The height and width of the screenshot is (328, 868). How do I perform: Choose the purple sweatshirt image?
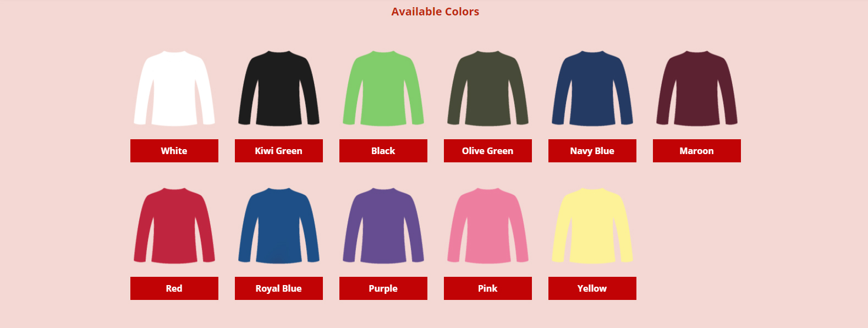383,226
